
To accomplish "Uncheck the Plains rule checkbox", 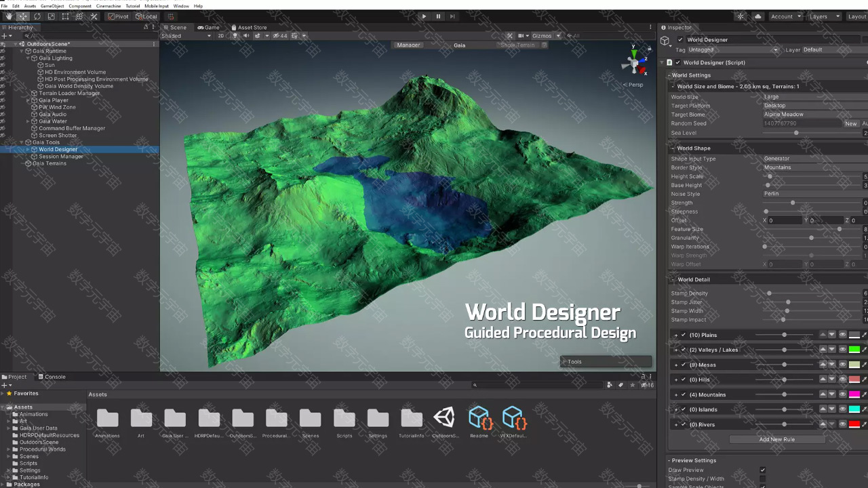I will (x=684, y=335).
